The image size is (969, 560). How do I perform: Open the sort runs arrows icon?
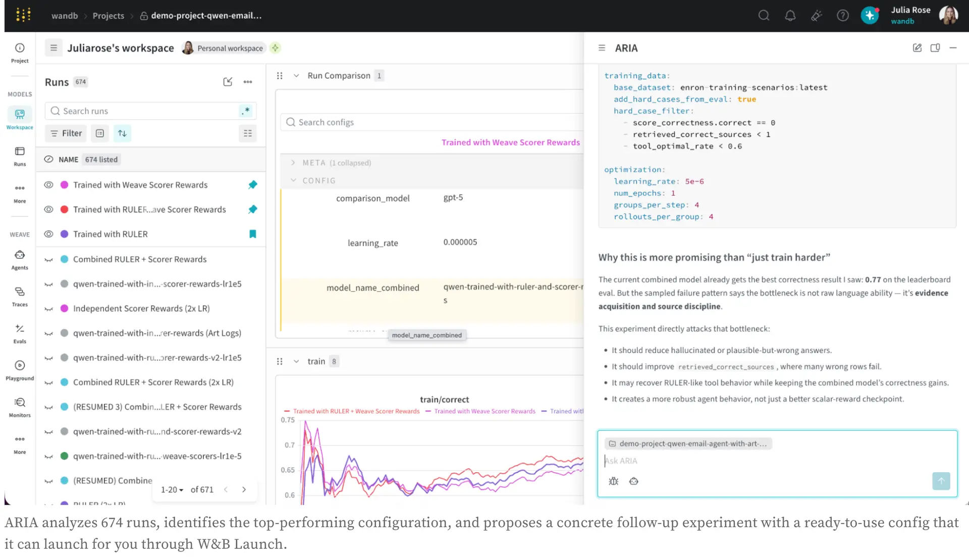122,133
